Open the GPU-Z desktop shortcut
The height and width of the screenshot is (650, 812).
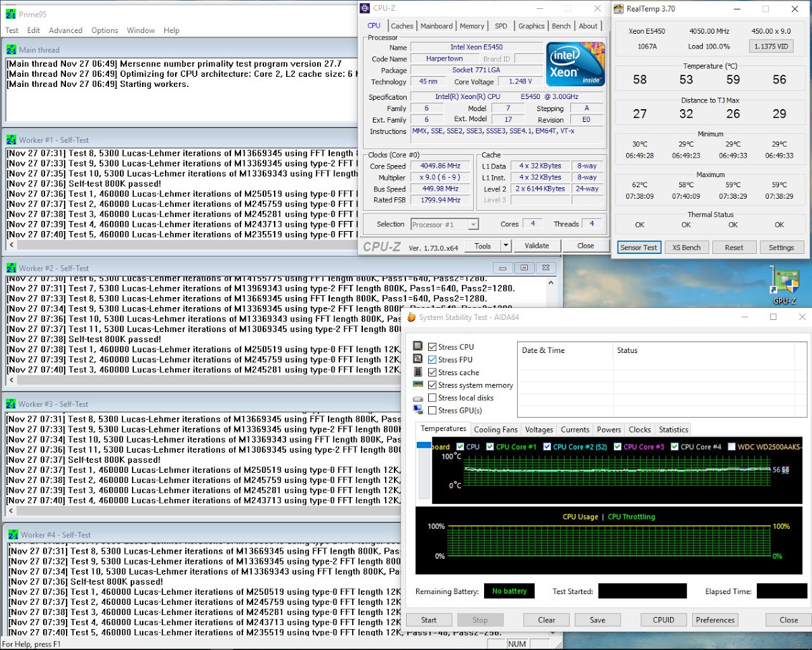785,287
